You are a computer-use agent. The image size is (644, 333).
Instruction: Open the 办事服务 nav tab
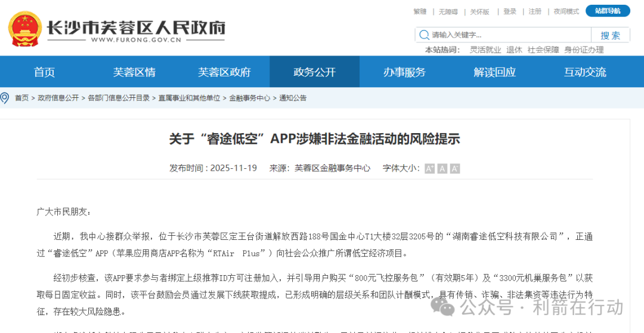point(404,72)
